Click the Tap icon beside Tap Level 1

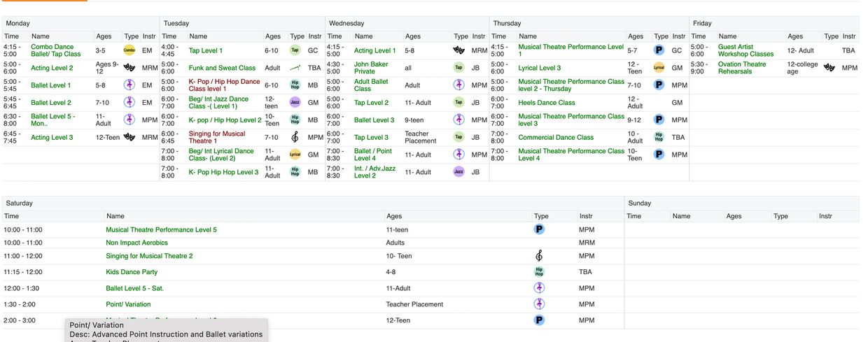(295, 50)
